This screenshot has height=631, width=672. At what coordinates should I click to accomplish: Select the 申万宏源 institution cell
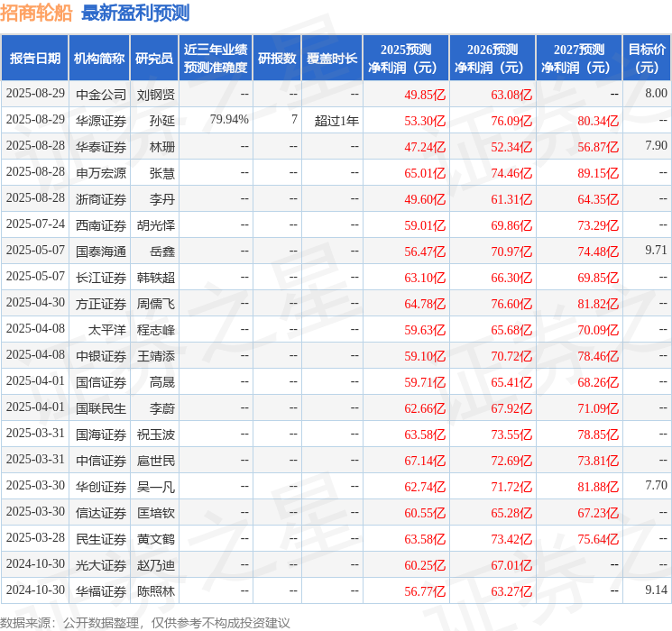click(x=101, y=173)
